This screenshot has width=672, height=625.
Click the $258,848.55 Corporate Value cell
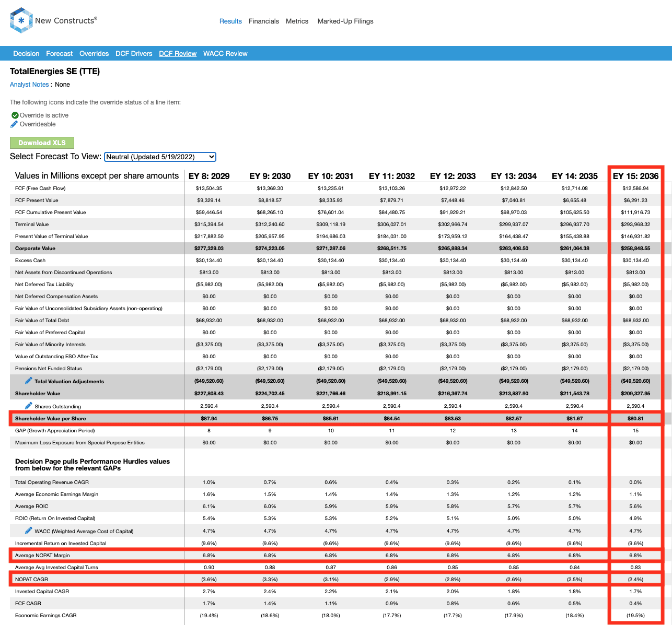tap(635, 249)
